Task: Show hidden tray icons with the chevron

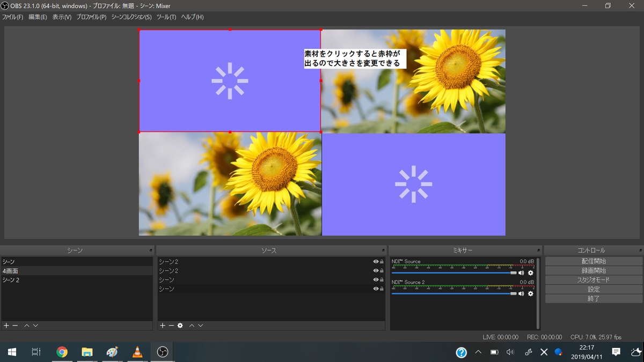Action: coord(478,352)
